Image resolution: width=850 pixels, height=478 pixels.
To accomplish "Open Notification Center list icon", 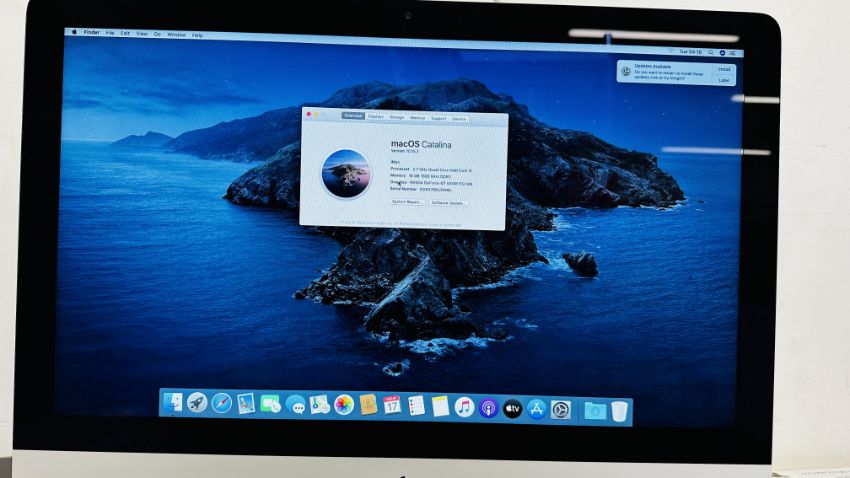I will click(x=733, y=53).
